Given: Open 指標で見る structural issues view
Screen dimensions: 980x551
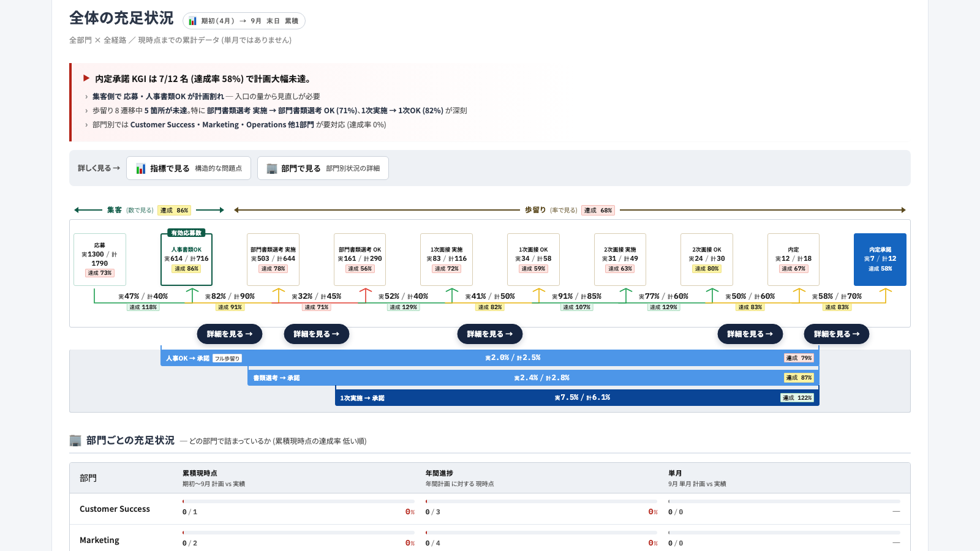Looking at the screenshot, I should (189, 168).
